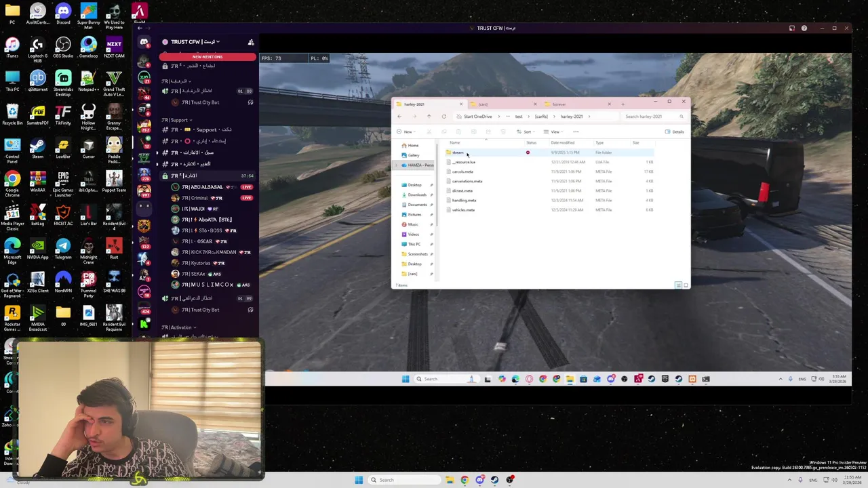This screenshot has height=488, width=868.
Task: Open the NVIDIA App desktop shortcut
Action: pos(37,248)
